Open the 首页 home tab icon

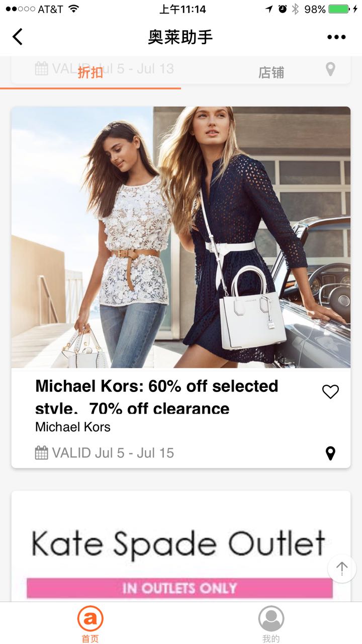tap(90, 619)
